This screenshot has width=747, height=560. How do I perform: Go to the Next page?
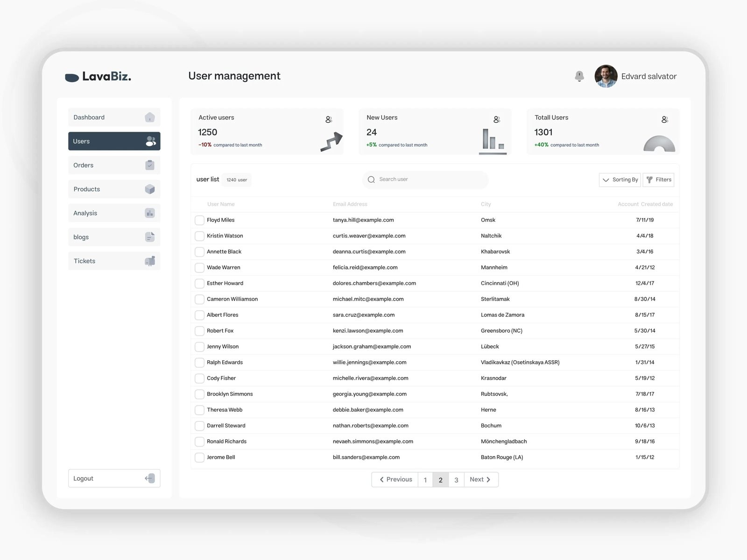click(480, 480)
